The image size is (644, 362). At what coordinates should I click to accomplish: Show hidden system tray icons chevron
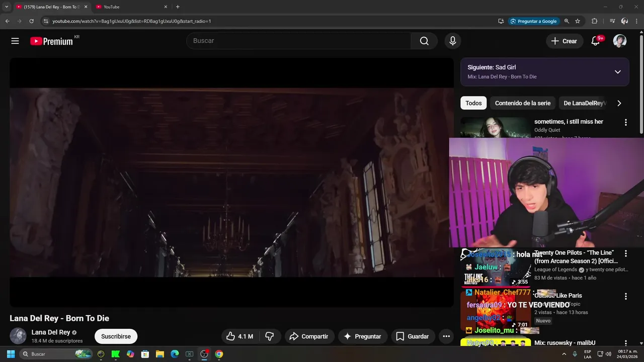click(564, 354)
